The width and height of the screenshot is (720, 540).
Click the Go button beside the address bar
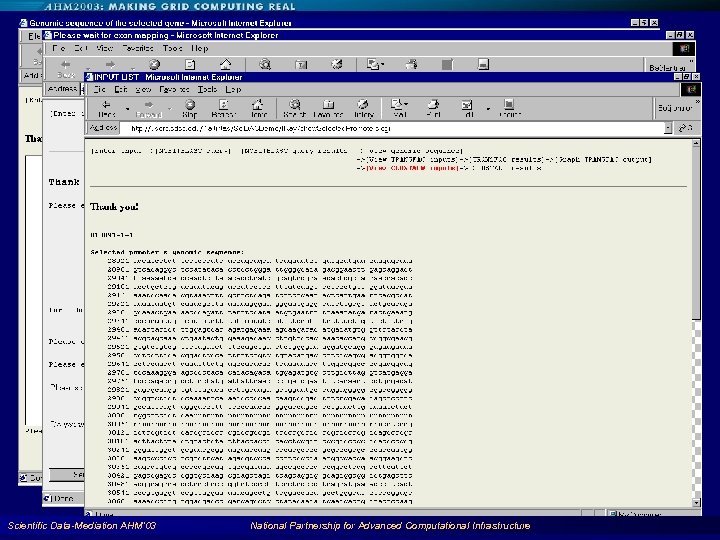click(685, 128)
